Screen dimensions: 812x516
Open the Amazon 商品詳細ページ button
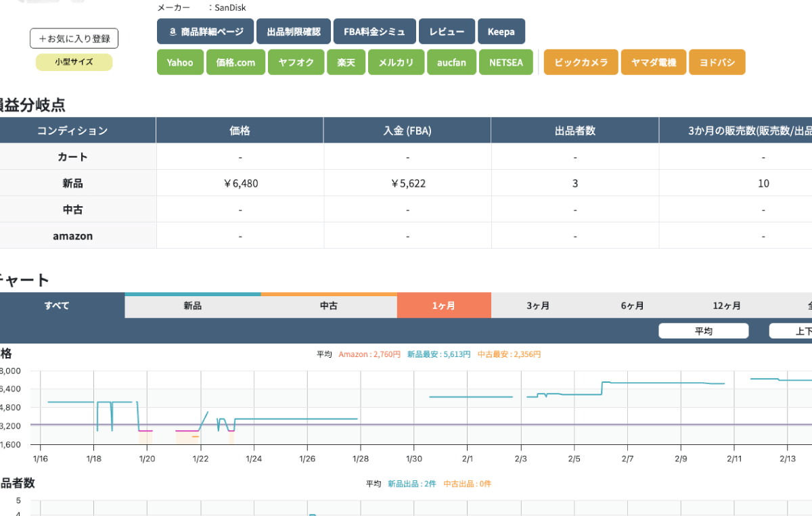point(205,32)
